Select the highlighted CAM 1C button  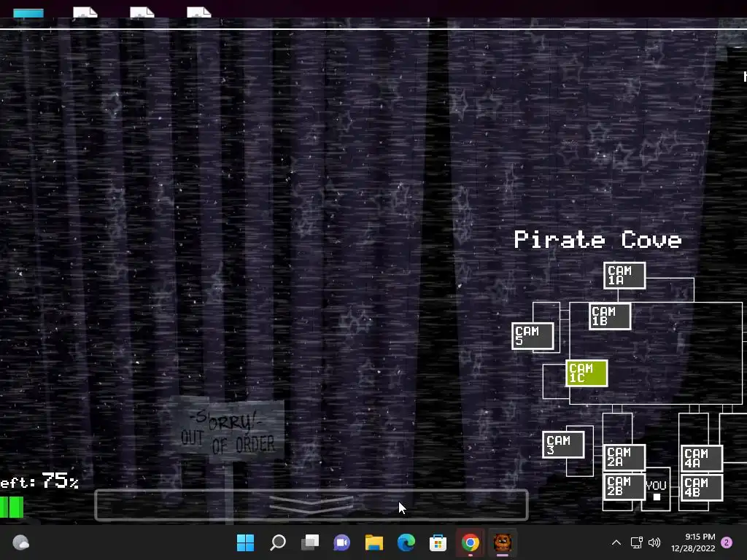[587, 373]
